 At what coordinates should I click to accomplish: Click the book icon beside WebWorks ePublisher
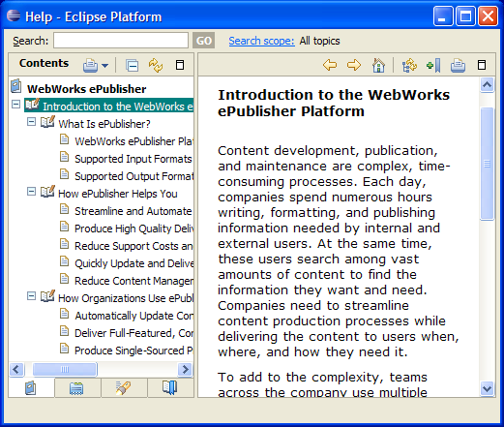(16, 86)
